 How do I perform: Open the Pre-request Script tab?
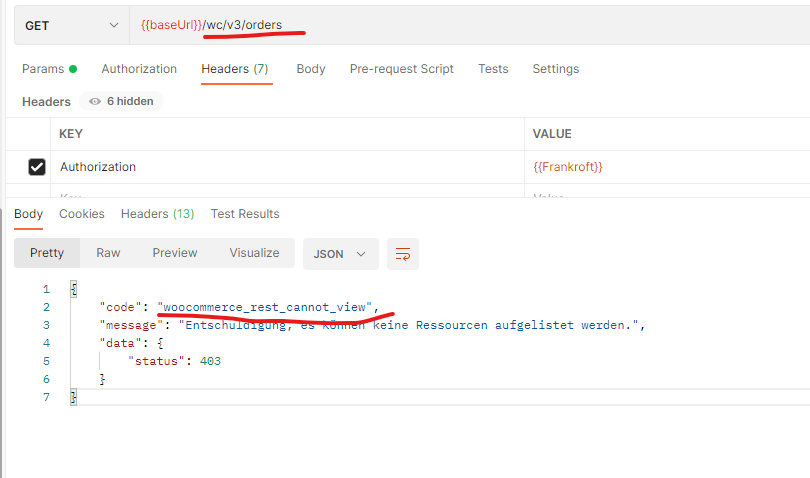coord(401,69)
